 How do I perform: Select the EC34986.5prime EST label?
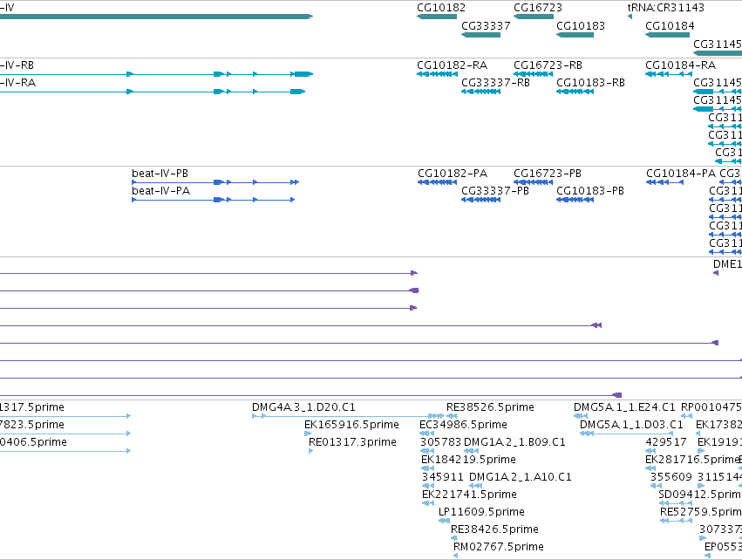pos(463,425)
